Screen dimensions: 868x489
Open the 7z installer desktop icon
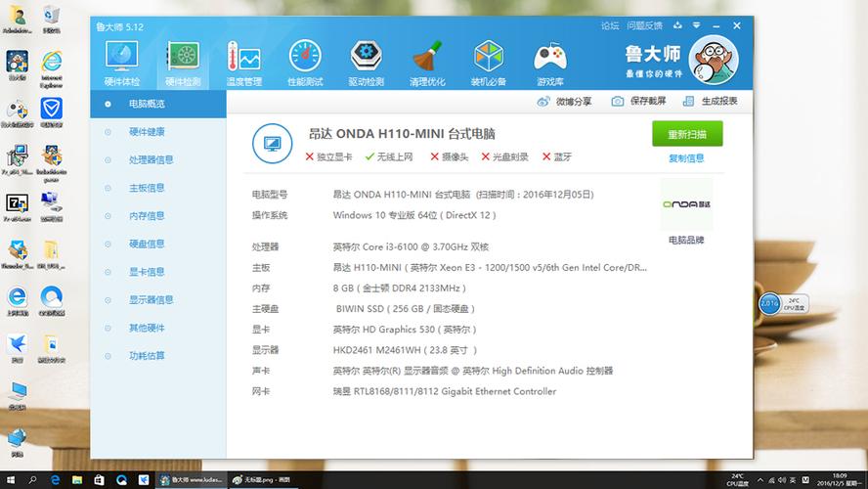[x=18, y=207]
